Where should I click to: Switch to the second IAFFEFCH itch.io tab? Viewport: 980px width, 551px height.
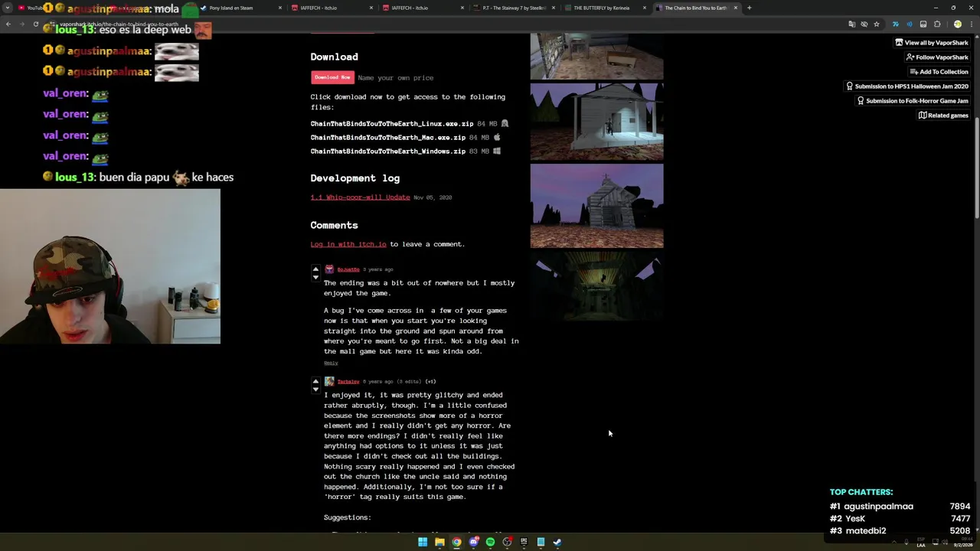click(421, 8)
